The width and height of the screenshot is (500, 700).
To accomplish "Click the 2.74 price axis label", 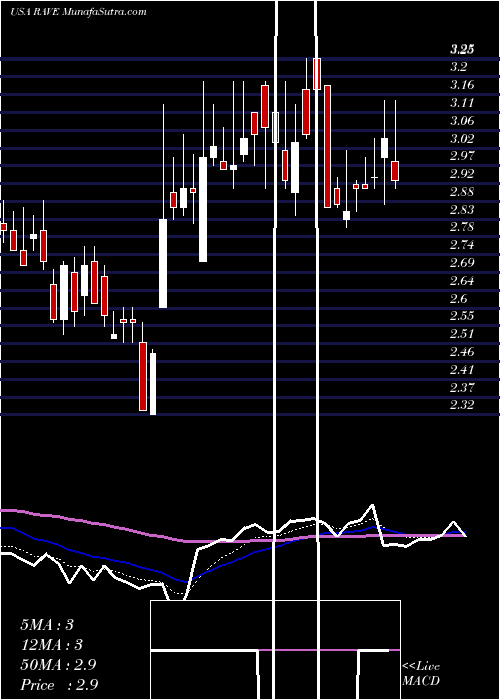I will pos(462,245).
